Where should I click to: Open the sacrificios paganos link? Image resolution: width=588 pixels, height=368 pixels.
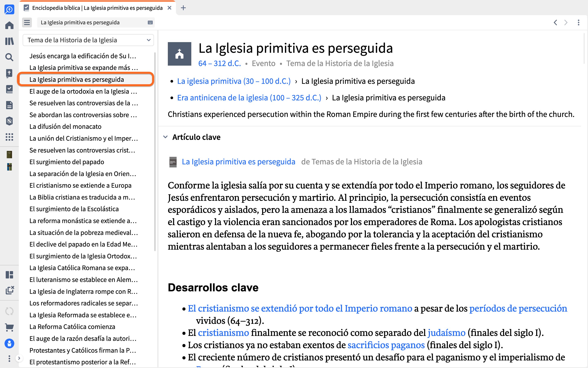(386, 345)
